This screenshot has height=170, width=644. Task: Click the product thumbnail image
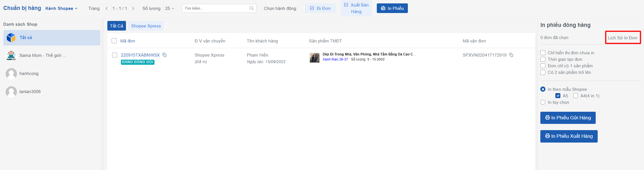tap(314, 57)
